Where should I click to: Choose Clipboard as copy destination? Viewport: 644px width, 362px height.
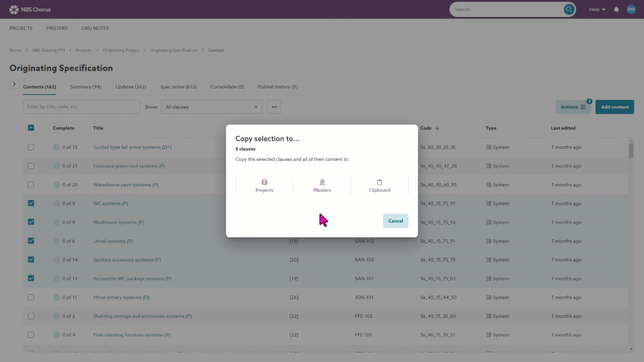click(379, 186)
